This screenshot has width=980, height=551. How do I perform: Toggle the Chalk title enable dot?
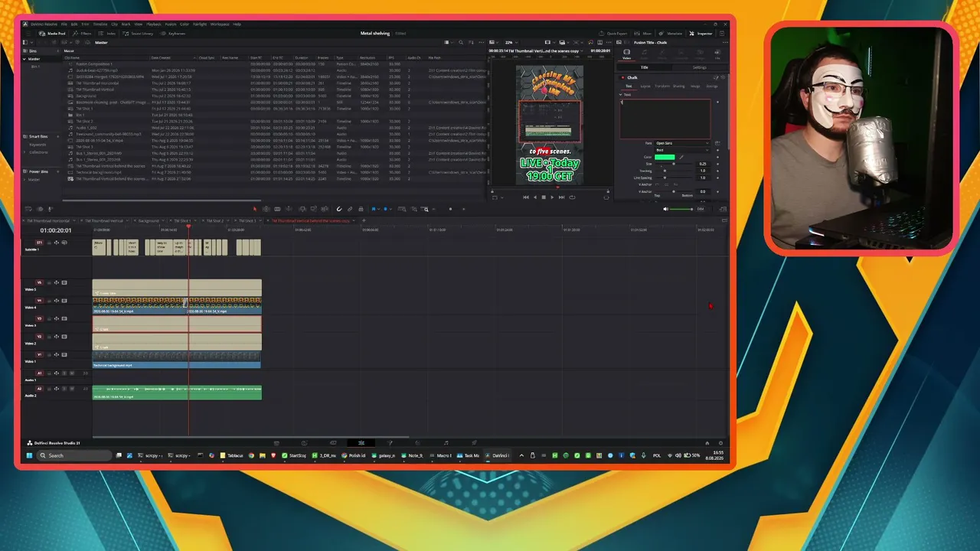[x=623, y=77]
